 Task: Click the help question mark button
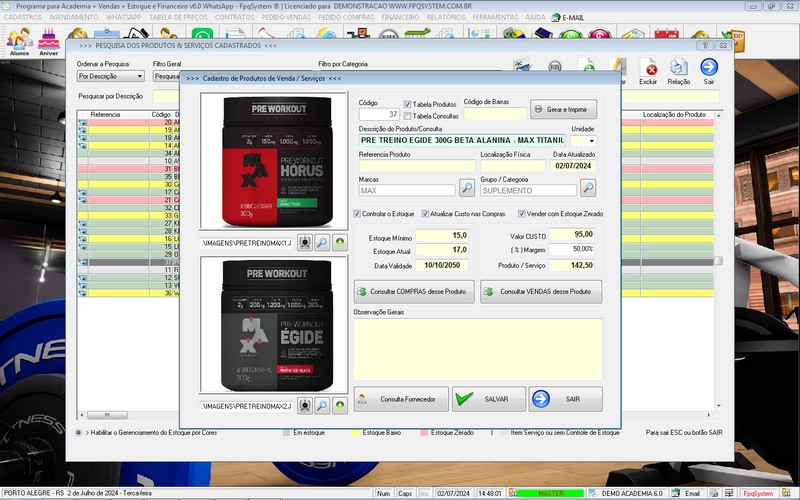(705, 45)
